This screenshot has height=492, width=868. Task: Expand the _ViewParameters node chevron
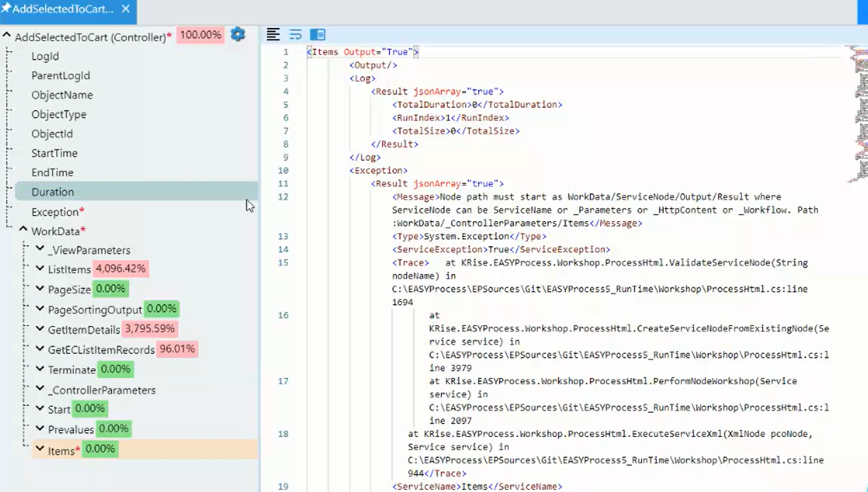[40, 249]
